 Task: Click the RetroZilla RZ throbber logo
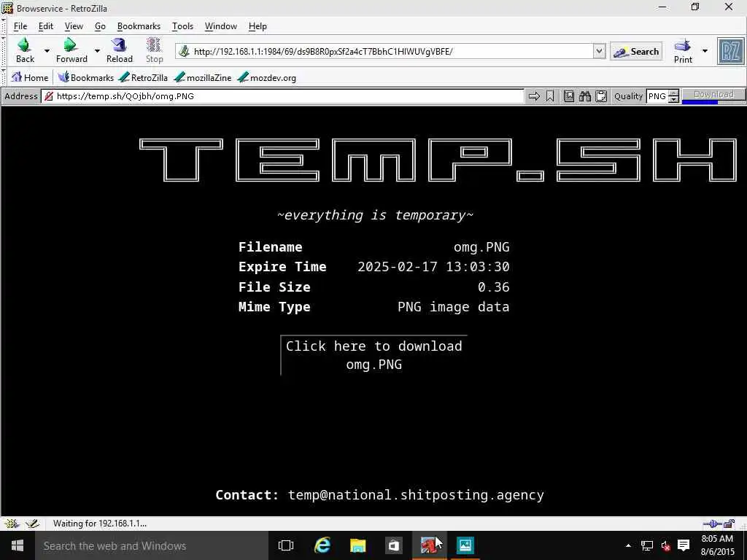[x=730, y=51]
